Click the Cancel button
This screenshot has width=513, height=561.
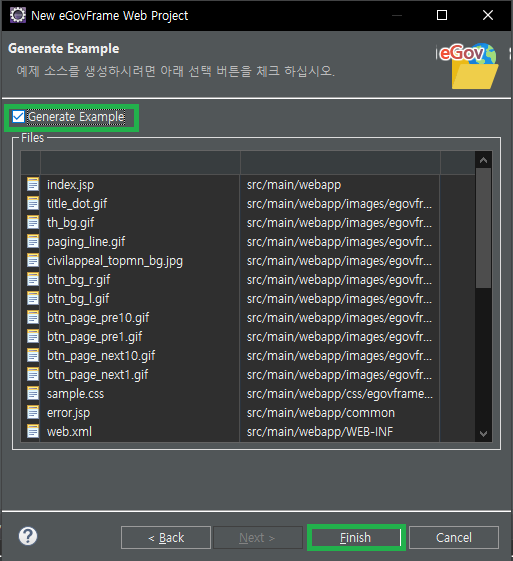point(454,537)
